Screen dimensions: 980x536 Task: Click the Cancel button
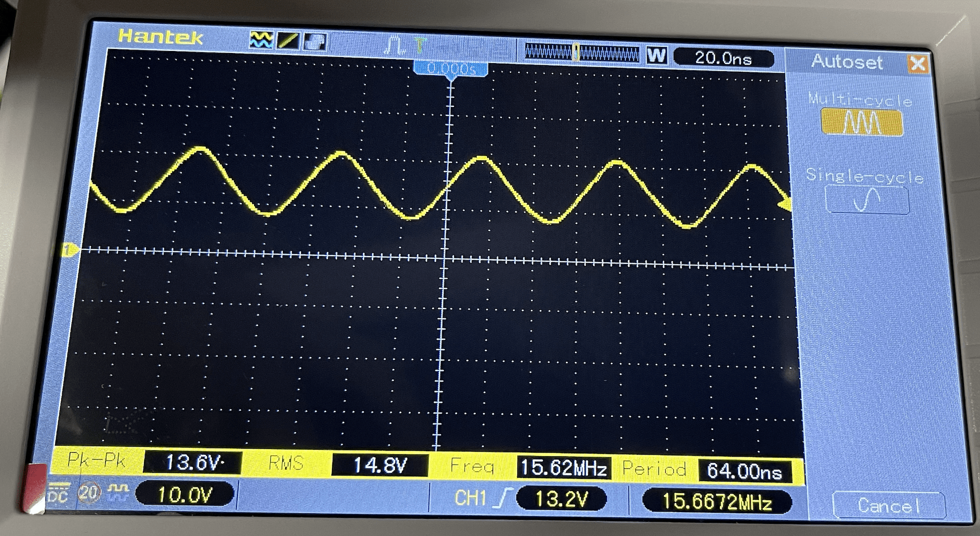(x=889, y=505)
